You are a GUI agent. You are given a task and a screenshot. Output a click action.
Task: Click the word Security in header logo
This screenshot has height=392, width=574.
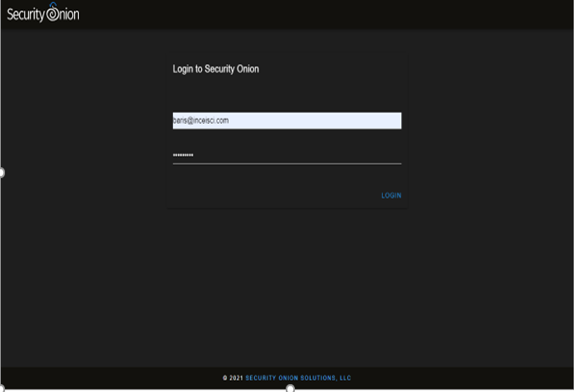click(26, 14)
